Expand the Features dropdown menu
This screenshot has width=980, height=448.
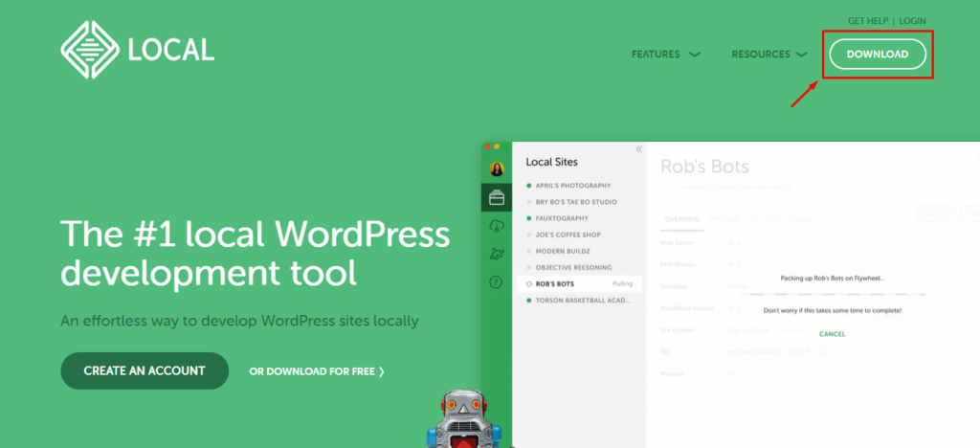pyautogui.click(x=665, y=55)
